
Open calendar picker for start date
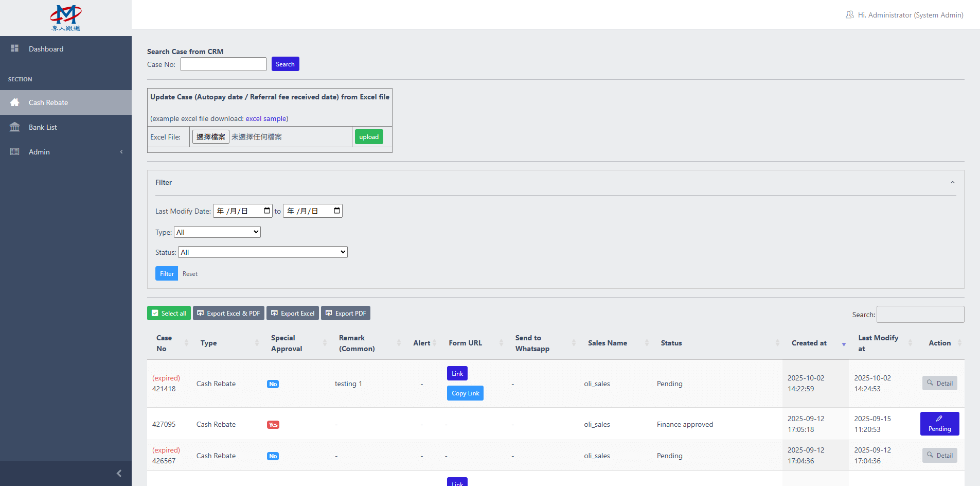click(266, 211)
